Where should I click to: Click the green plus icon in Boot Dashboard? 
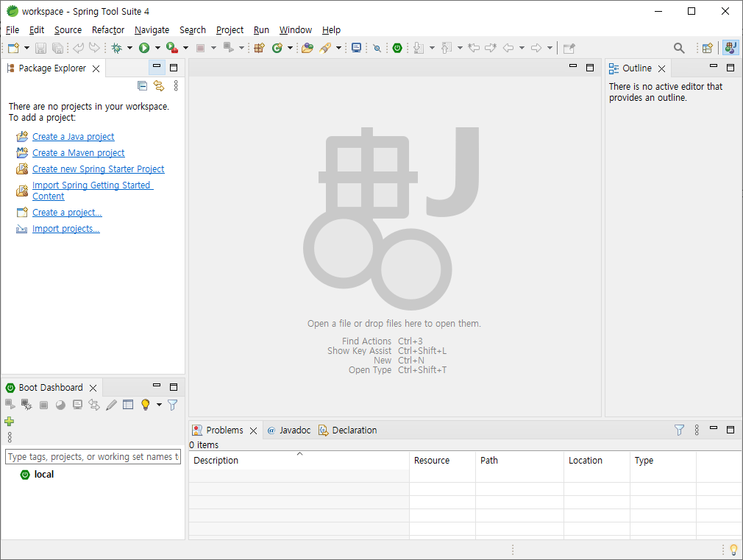click(9, 421)
